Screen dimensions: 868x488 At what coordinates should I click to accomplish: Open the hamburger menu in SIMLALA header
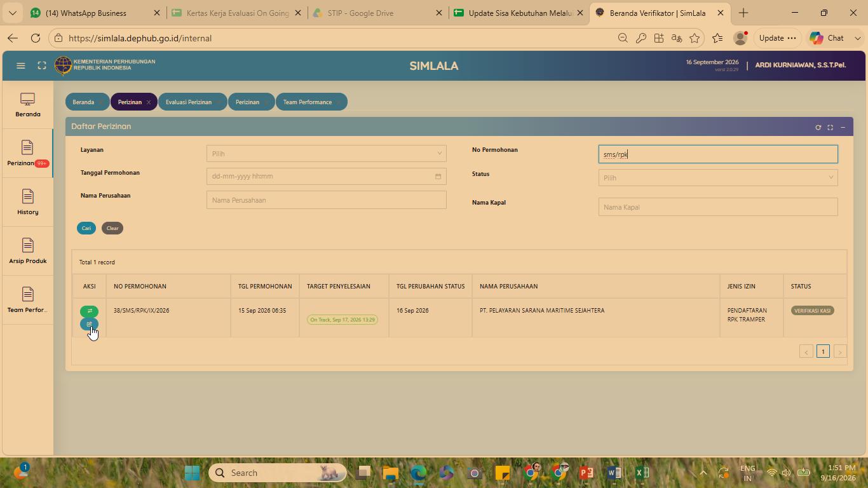(20, 65)
